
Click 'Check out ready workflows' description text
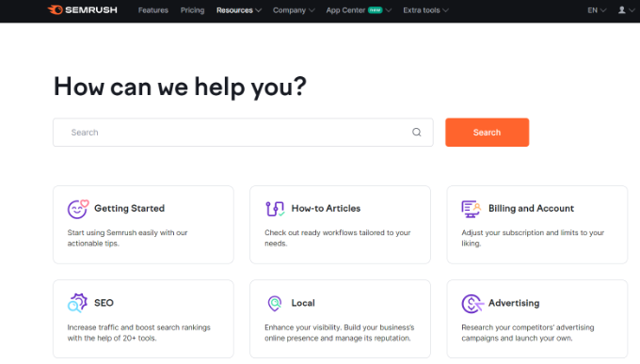[338, 238]
